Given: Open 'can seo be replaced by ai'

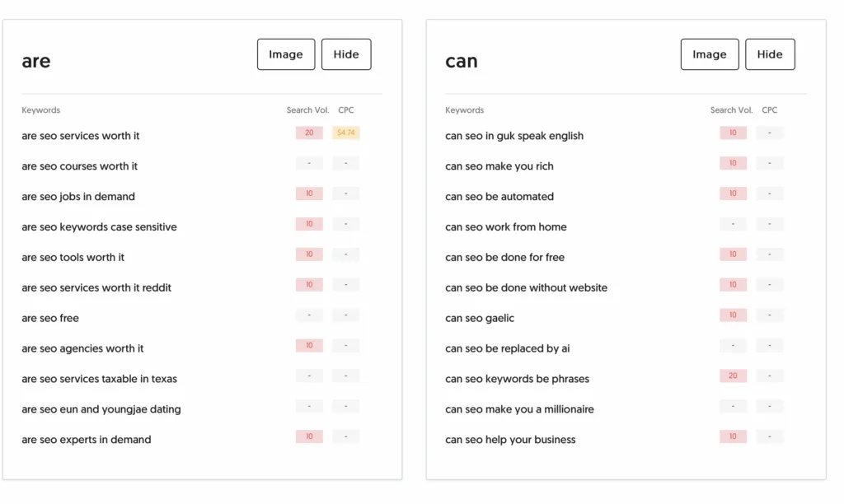Looking at the screenshot, I should (x=507, y=348).
